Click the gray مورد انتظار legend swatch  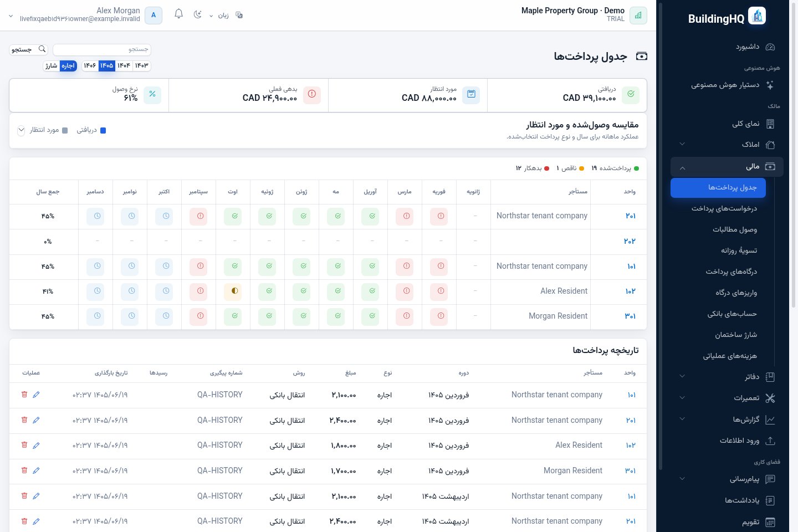65,130
